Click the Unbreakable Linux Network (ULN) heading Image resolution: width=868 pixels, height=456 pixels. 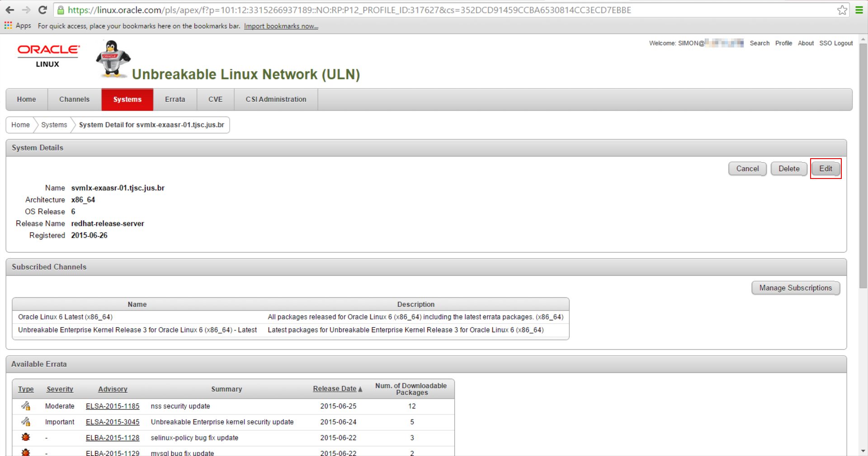246,74
